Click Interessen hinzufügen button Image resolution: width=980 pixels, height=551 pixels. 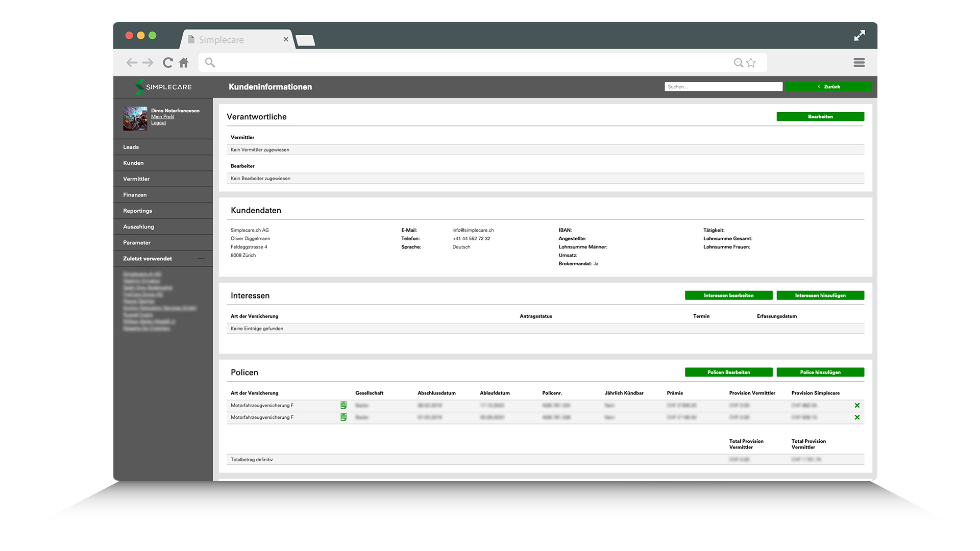(x=820, y=295)
